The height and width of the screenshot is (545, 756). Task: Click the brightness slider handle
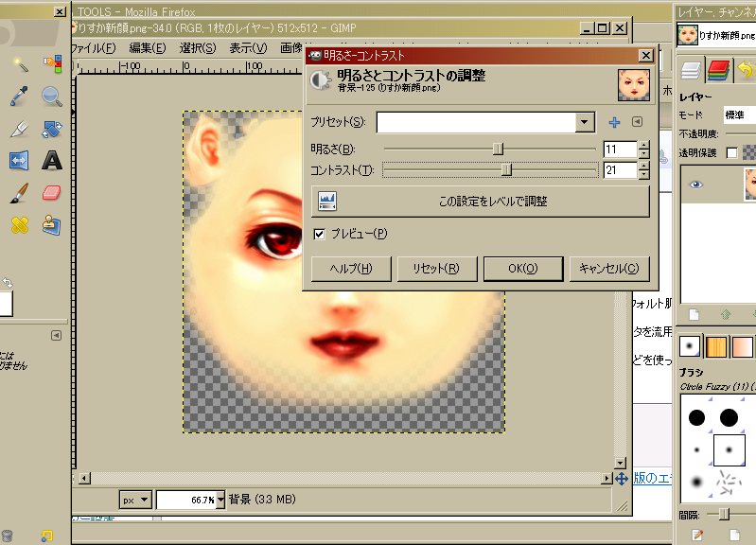(x=498, y=149)
